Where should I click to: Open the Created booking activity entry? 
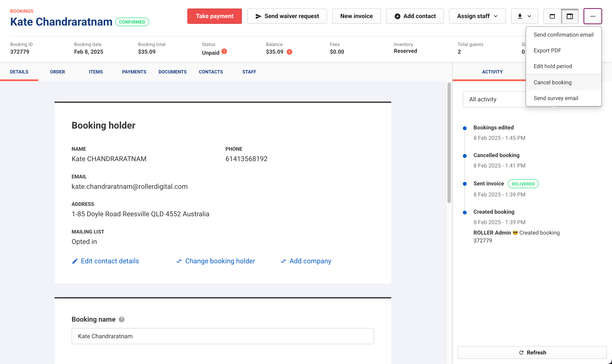point(494,212)
